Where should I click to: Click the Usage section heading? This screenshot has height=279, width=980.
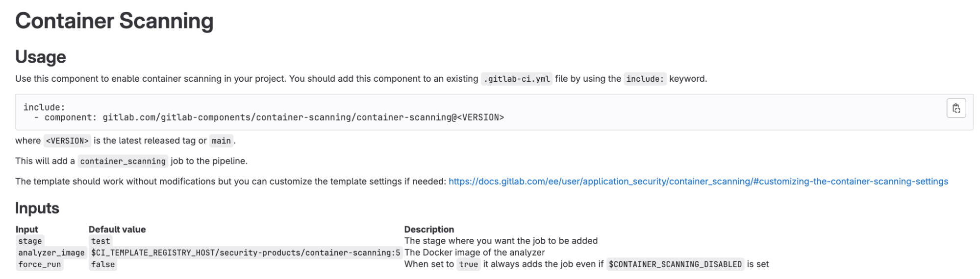tap(41, 57)
